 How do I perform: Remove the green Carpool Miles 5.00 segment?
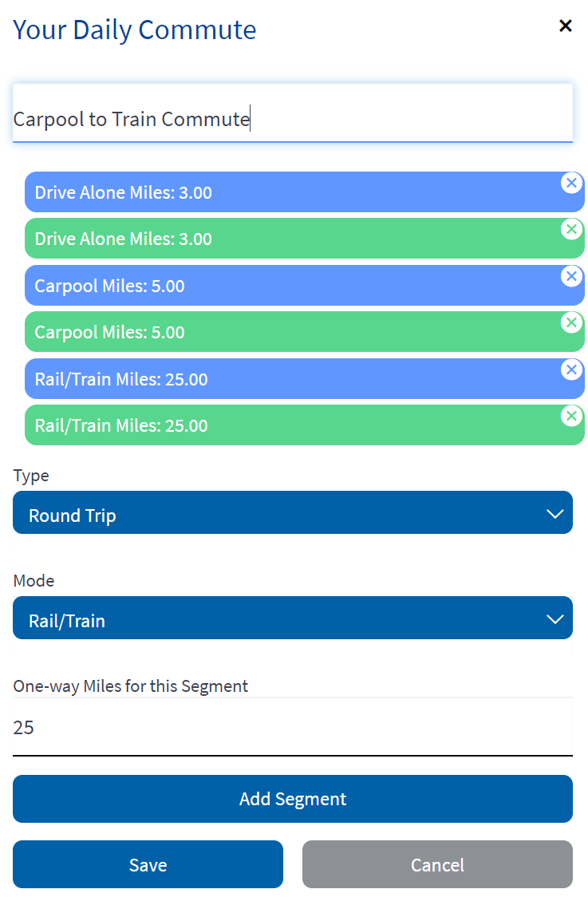click(570, 322)
